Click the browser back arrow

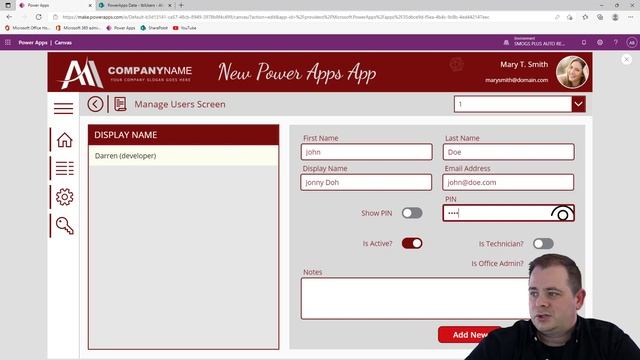[x=9, y=17]
